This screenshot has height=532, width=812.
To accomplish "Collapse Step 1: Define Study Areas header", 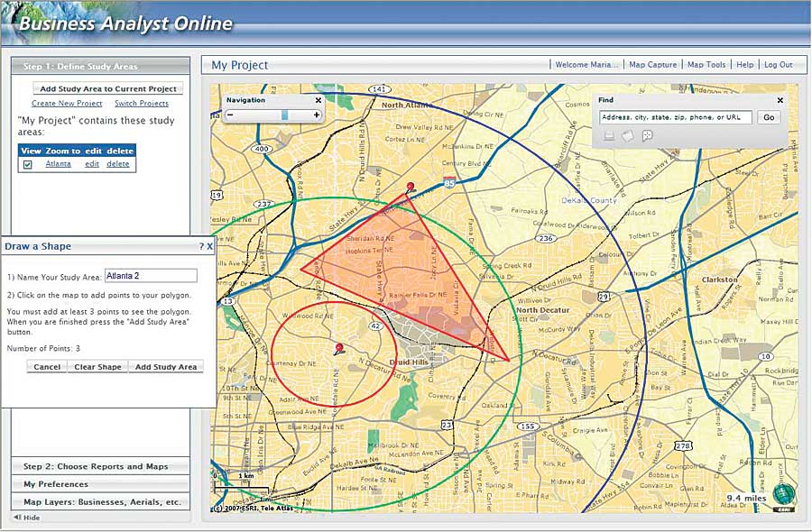I will (x=100, y=66).
